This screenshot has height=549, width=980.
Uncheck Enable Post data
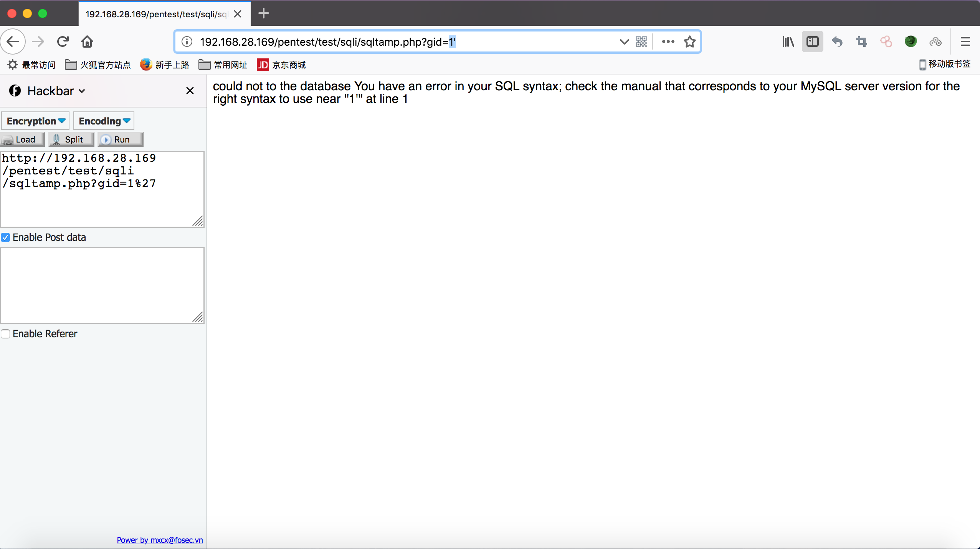5,237
